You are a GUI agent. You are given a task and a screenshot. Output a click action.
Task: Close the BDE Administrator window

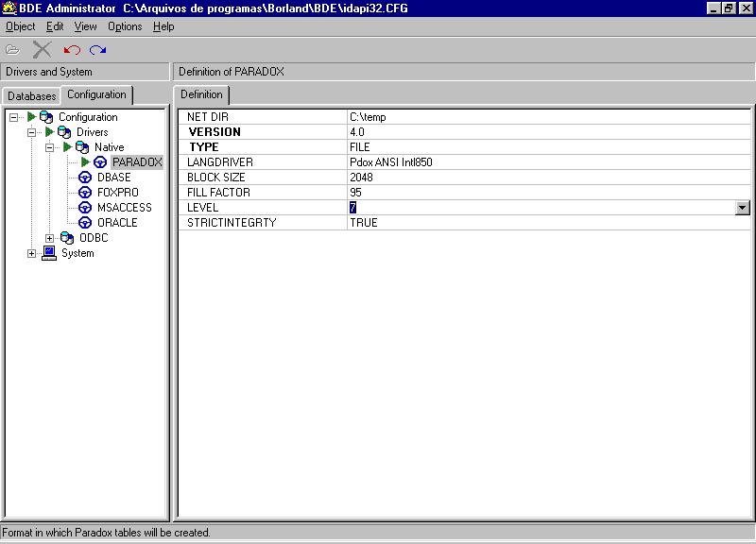coord(747,8)
